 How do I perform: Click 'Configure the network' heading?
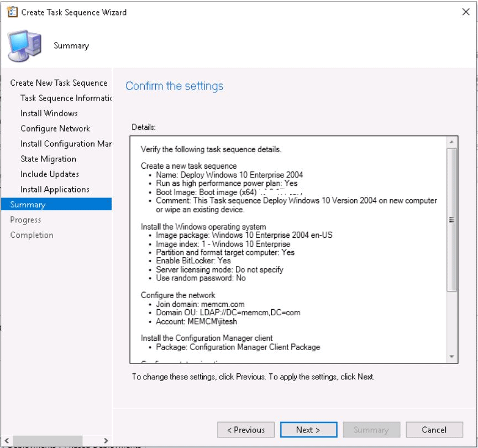click(x=178, y=295)
